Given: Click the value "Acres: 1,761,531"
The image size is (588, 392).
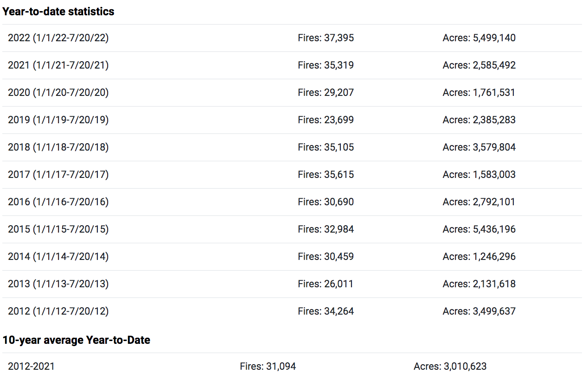Looking at the screenshot, I should [479, 93].
